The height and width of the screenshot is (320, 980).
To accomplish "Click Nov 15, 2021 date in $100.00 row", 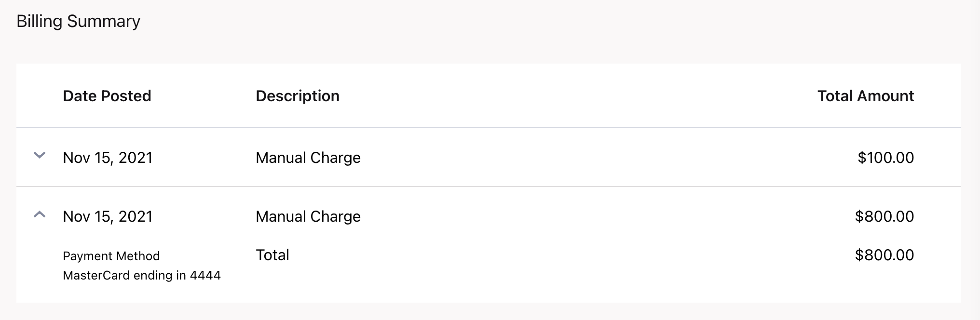I will (x=108, y=158).
